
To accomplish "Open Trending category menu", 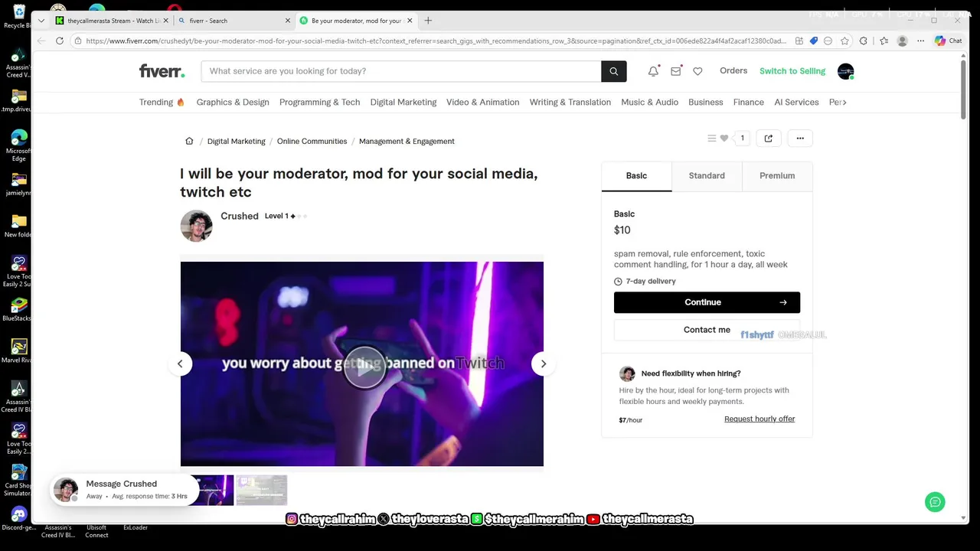I will pos(162,102).
